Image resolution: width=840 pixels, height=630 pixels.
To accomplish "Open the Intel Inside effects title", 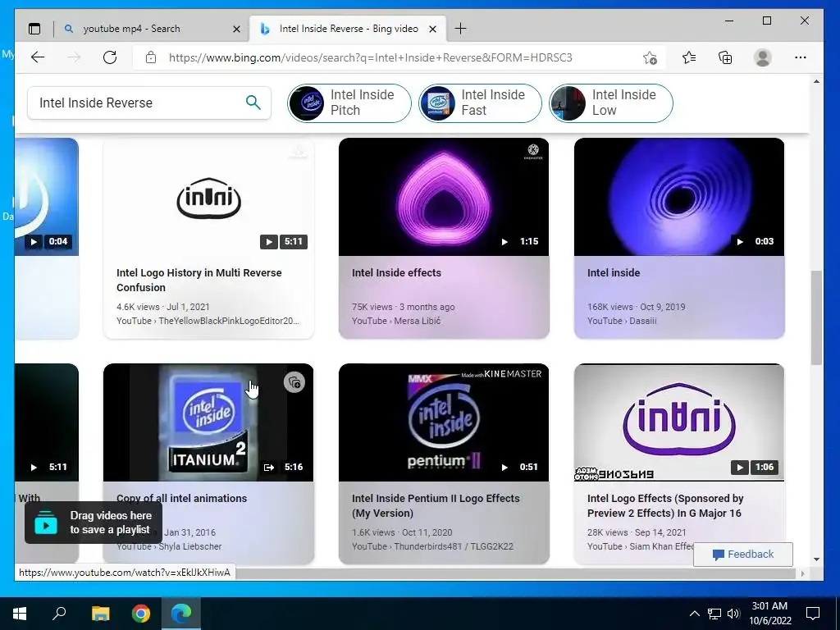I will pyautogui.click(x=396, y=272).
